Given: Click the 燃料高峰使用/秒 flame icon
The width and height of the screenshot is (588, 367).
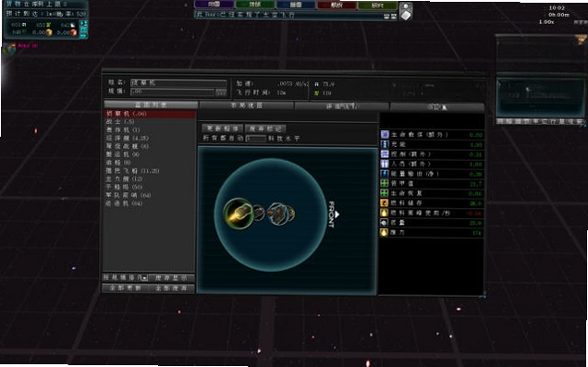Looking at the screenshot, I should point(385,213).
